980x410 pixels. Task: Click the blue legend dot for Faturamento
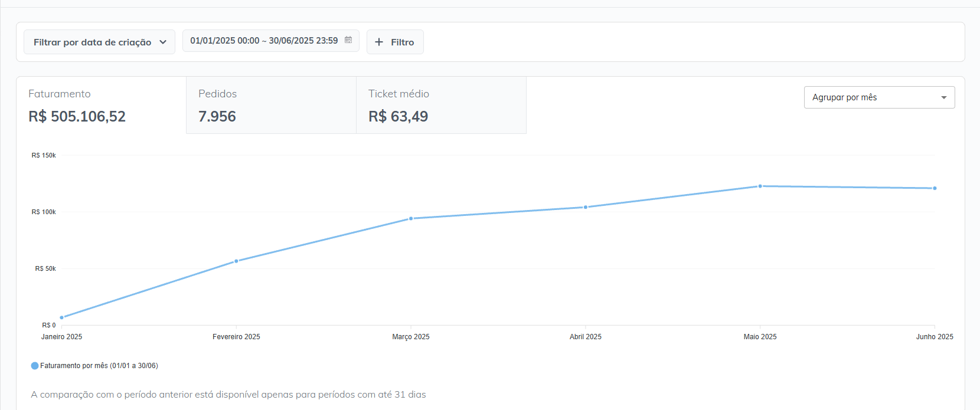point(35,366)
